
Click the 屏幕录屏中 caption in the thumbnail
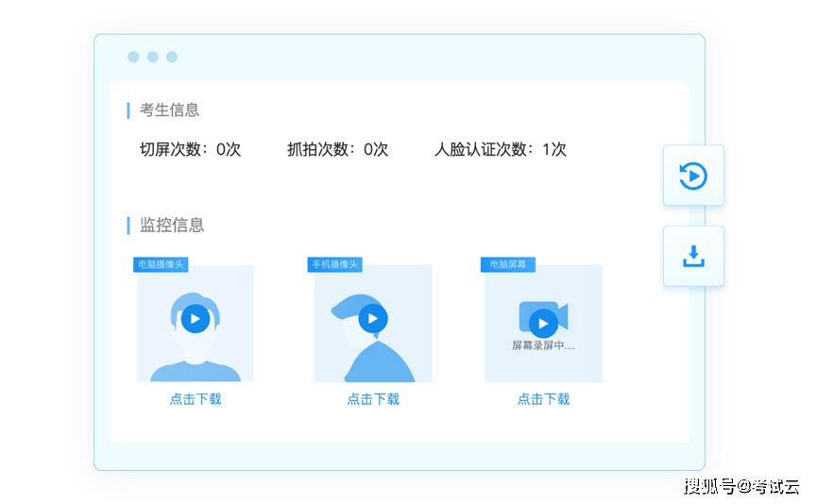click(x=543, y=345)
